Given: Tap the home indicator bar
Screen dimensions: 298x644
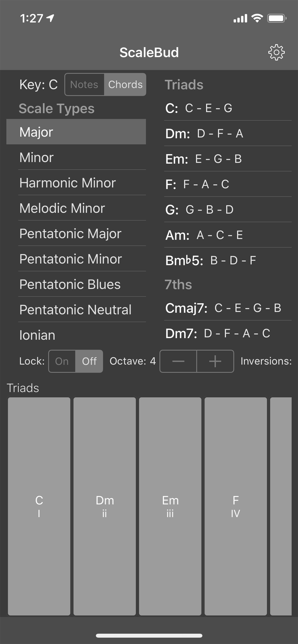Looking at the screenshot, I should pyautogui.click(x=149, y=636).
